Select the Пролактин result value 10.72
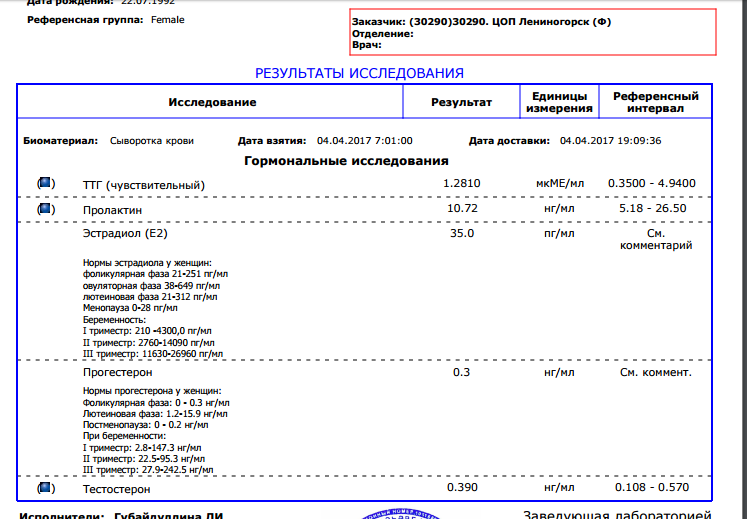 [x=461, y=210]
